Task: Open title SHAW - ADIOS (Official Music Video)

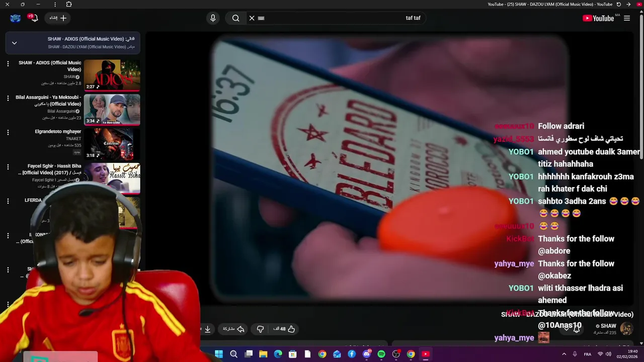Action: (x=50, y=66)
